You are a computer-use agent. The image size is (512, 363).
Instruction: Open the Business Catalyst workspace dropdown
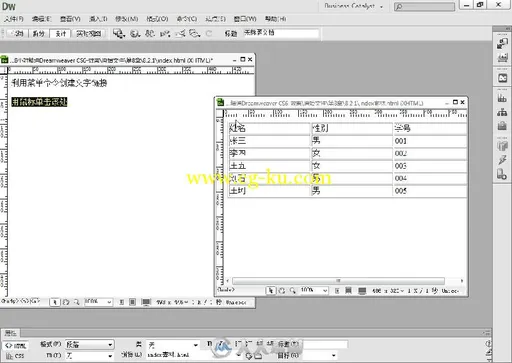(x=354, y=6)
